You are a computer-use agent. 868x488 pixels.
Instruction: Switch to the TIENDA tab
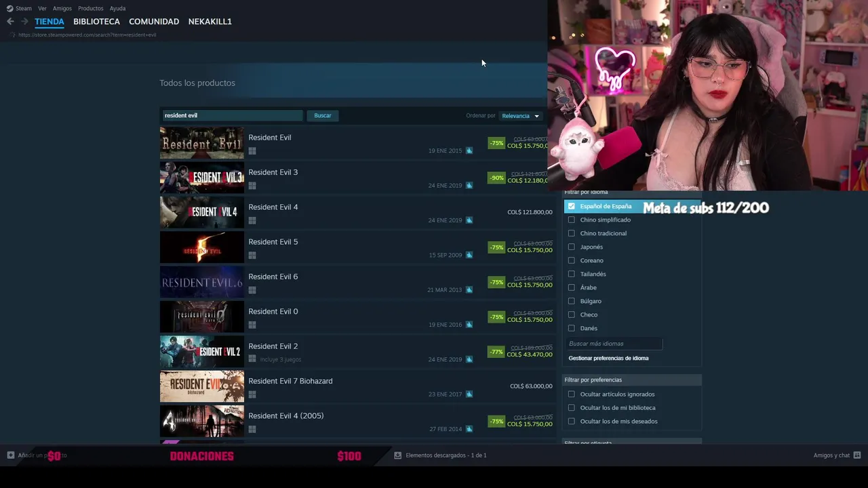50,22
